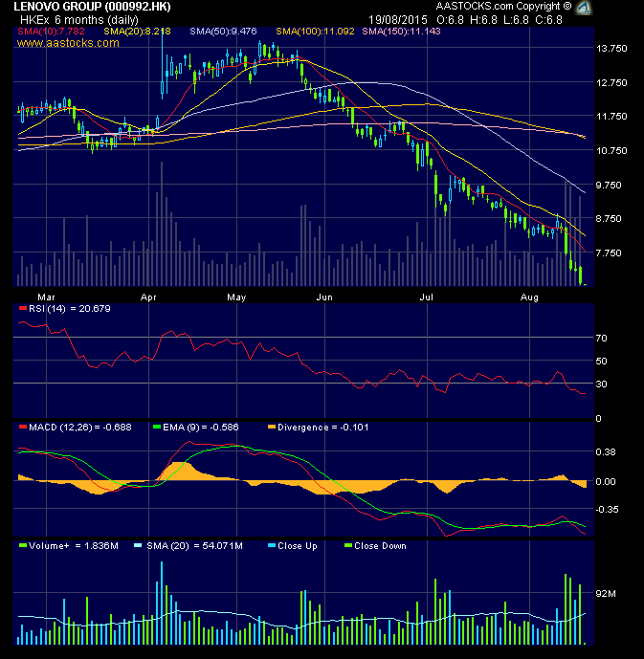Screen dimensions: 644x659
Task: Click the LENOVO GROUP (000992.HK) title
Action: pos(93,7)
